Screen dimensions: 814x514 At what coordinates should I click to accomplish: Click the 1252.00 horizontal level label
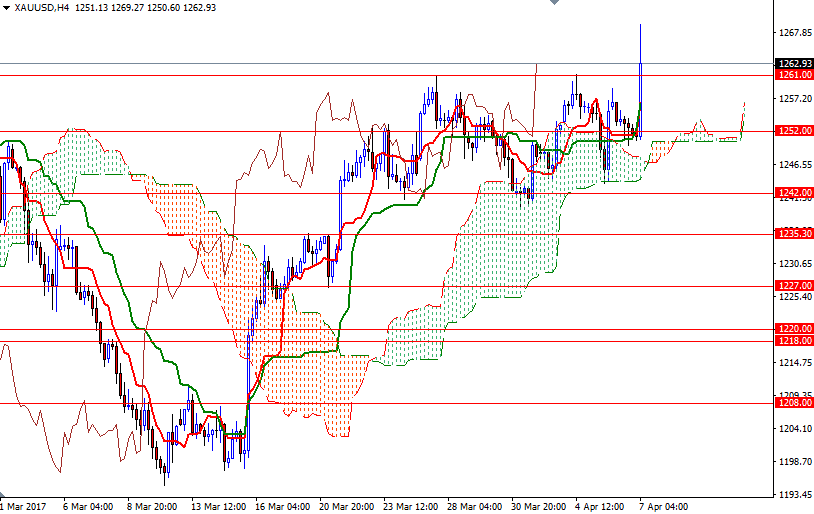pos(794,131)
